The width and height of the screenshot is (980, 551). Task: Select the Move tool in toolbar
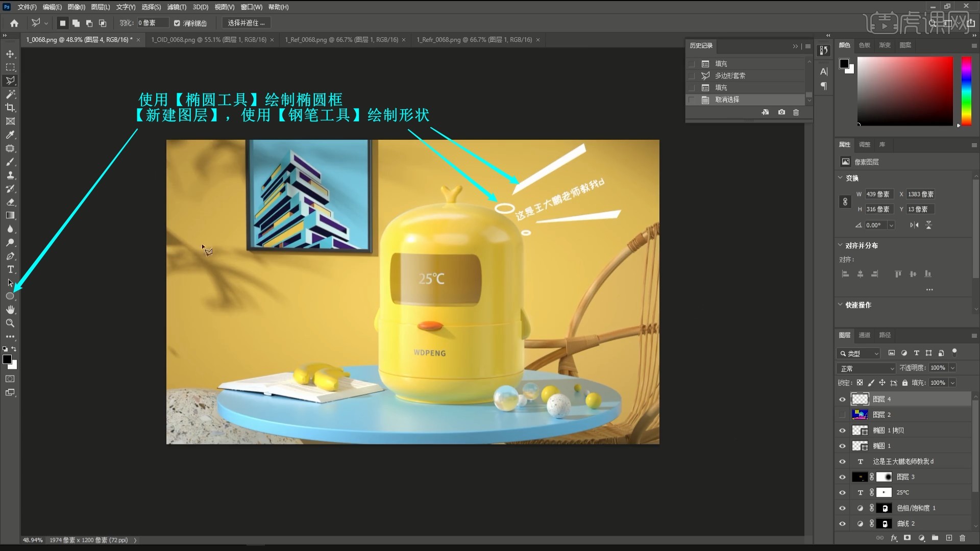pyautogui.click(x=10, y=54)
